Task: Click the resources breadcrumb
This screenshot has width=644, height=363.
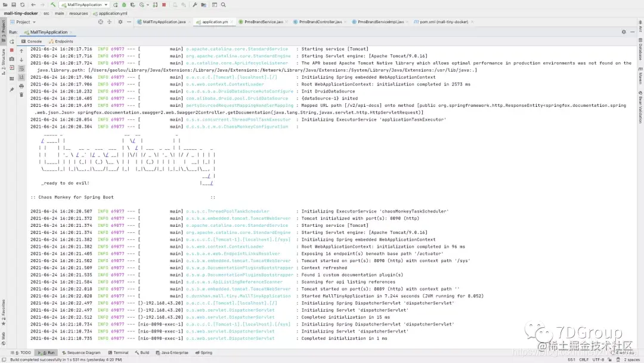Action: point(79,14)
